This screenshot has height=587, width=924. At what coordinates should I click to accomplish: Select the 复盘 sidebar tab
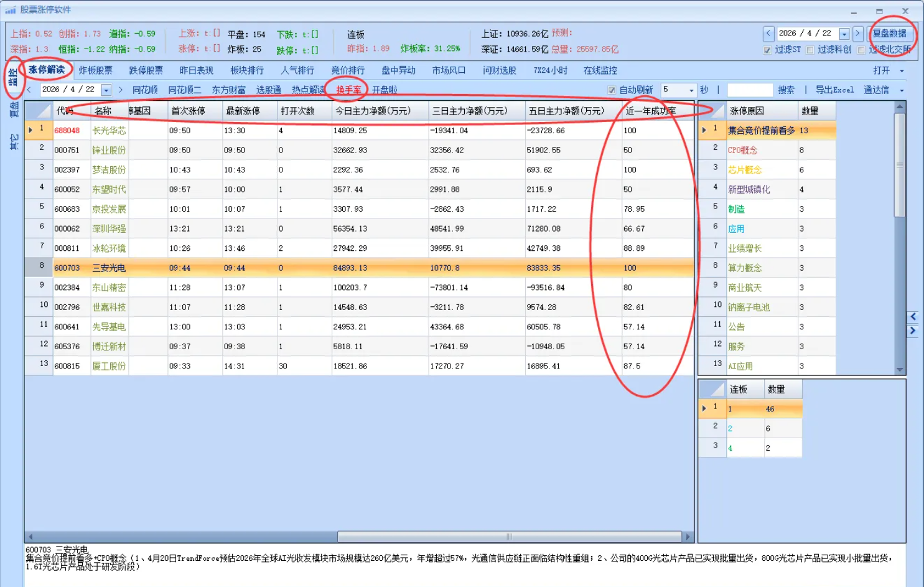(14, 110)
